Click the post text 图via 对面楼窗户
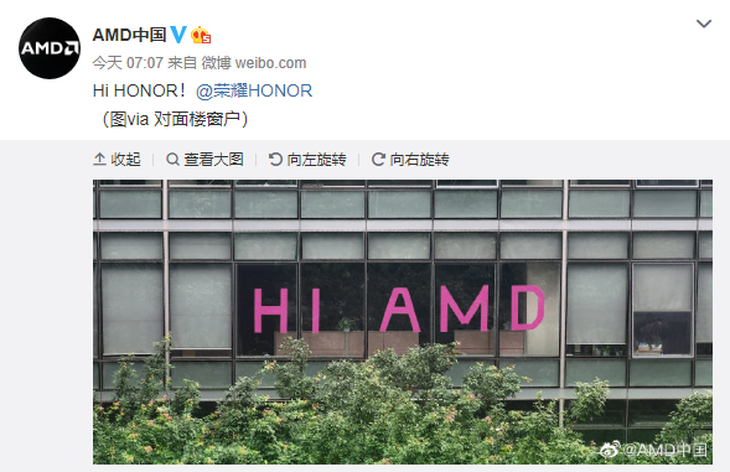 (175, 119)
